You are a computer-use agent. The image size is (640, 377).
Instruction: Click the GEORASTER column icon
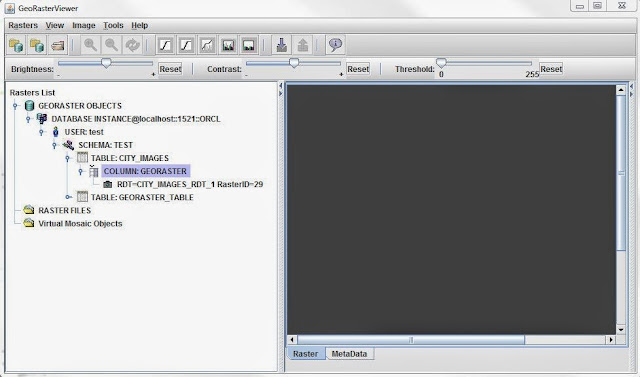pos(94,171)
